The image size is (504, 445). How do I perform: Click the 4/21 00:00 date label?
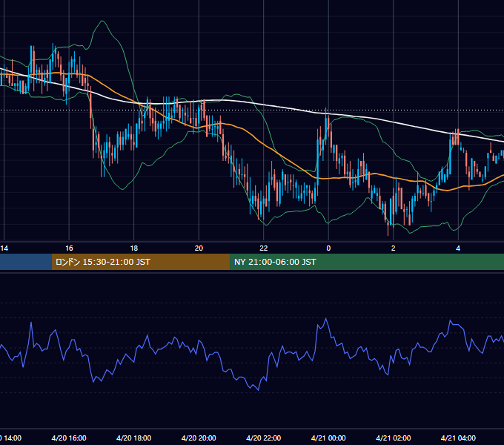(328, 438)
